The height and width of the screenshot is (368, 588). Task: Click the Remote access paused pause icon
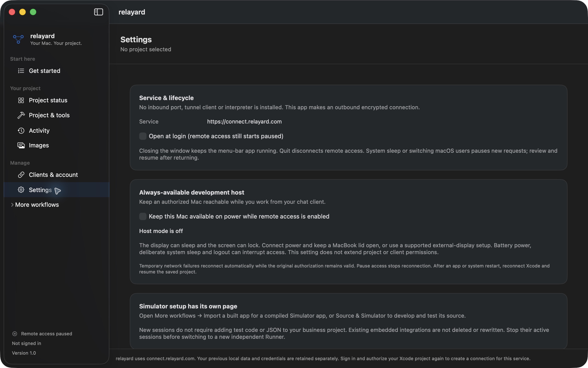pos(14,334)
